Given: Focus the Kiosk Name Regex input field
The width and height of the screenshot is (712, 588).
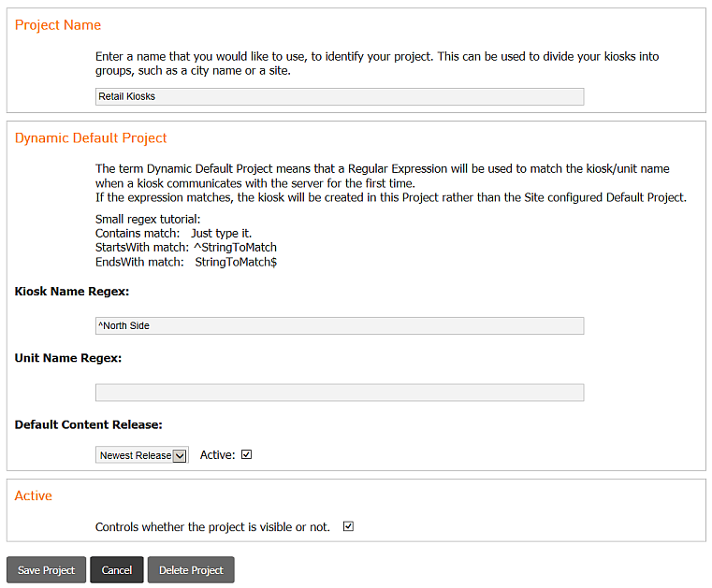Looking at the screenshot, I should 340,325.
